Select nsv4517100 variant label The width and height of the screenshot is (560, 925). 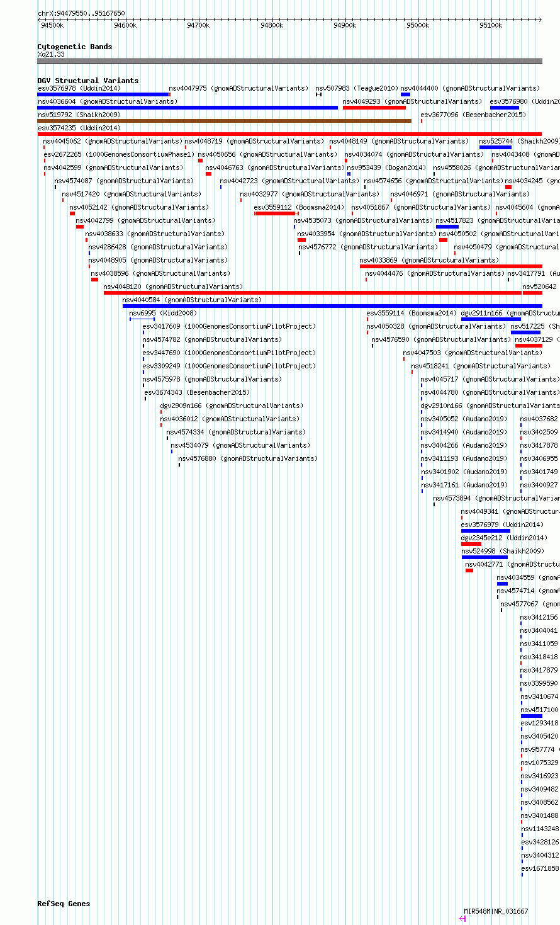539,710
